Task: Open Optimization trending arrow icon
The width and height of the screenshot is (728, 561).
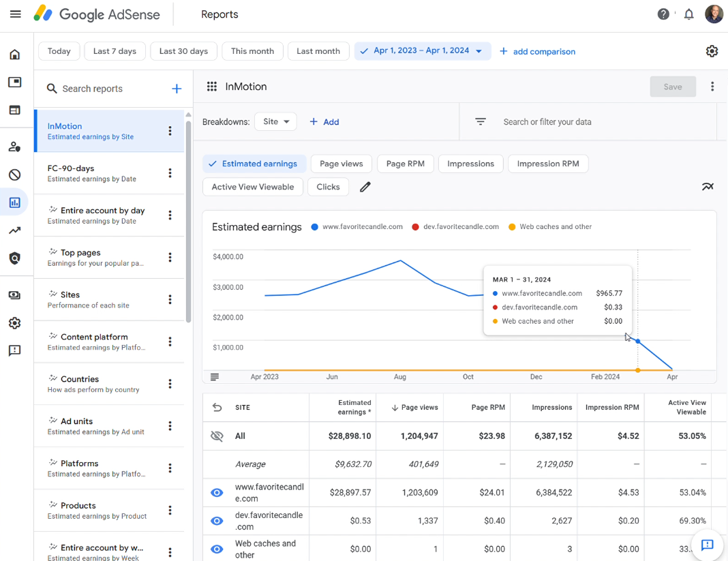Action: (x=15, y=230)
